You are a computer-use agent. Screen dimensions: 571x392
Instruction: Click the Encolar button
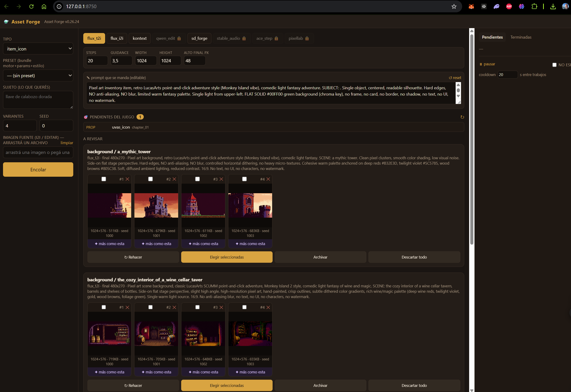[38, 169]
